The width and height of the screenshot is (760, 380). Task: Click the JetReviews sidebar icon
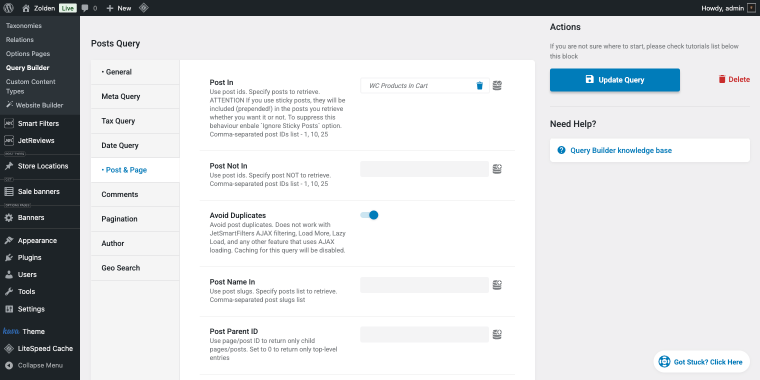pos(9,141)
